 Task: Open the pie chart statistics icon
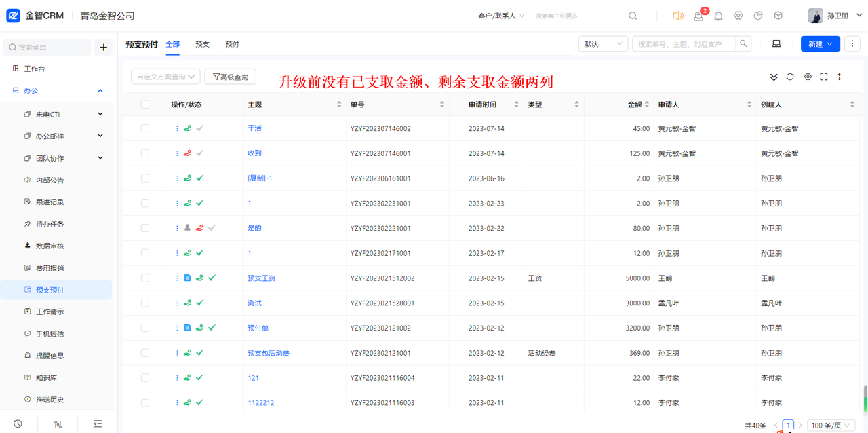[x=758, y=16]
